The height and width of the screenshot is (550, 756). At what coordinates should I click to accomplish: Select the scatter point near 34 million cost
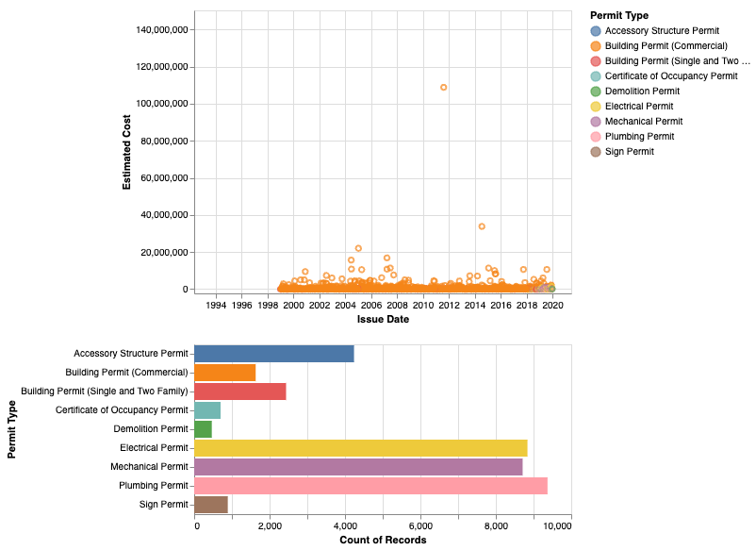(482, 226)
